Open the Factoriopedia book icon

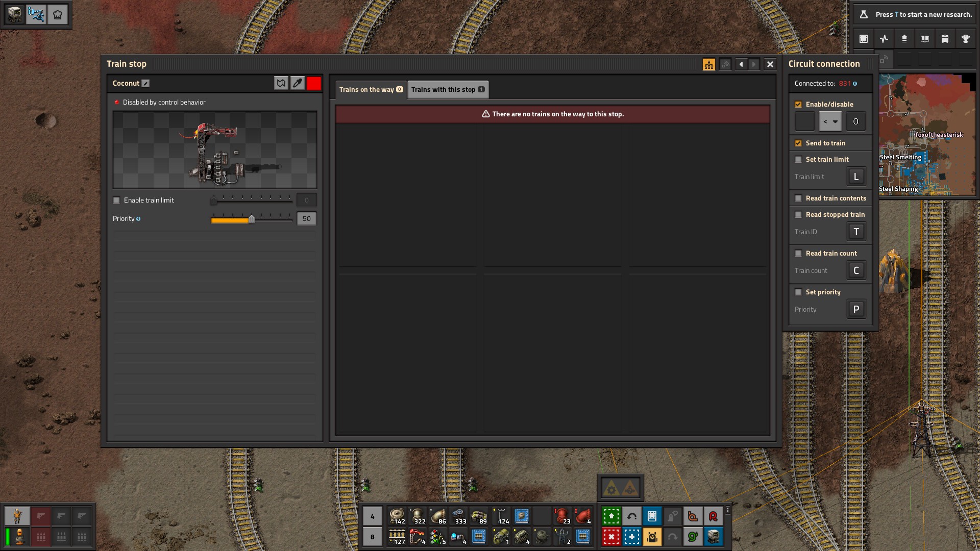click(925, 39)
